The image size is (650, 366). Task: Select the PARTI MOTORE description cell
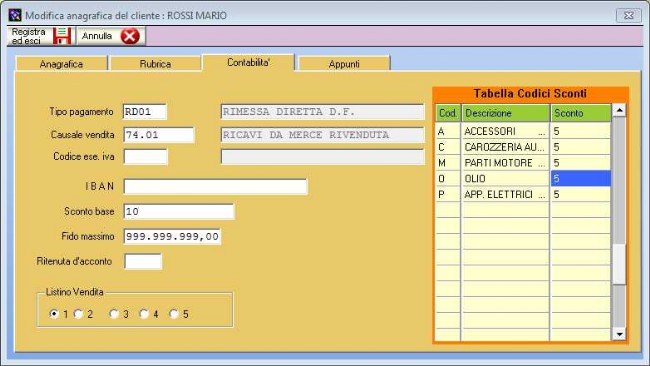[505, 162]
